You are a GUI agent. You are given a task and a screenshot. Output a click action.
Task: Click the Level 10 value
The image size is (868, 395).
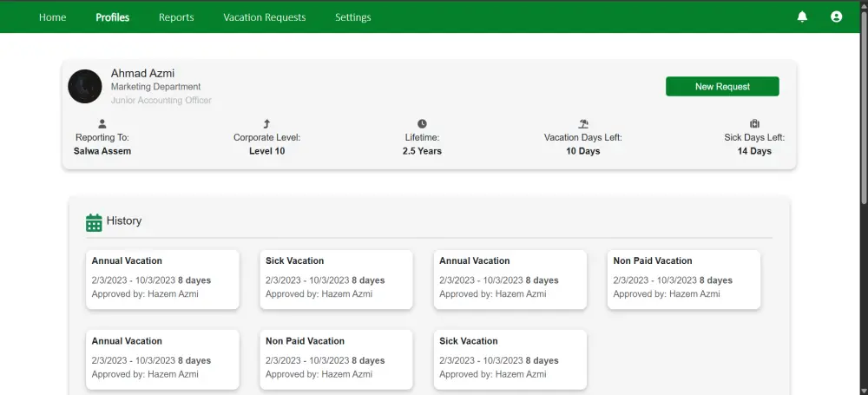(266, 151)
